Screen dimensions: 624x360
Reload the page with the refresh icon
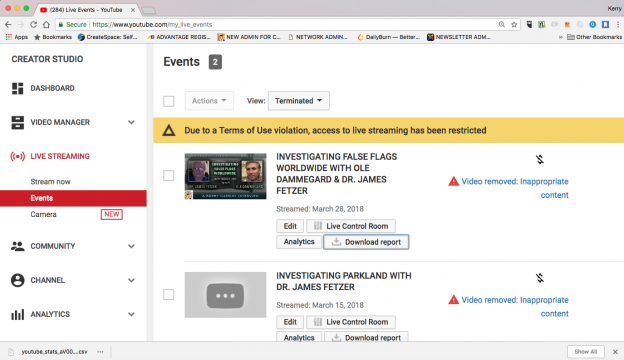pos(33,24)
